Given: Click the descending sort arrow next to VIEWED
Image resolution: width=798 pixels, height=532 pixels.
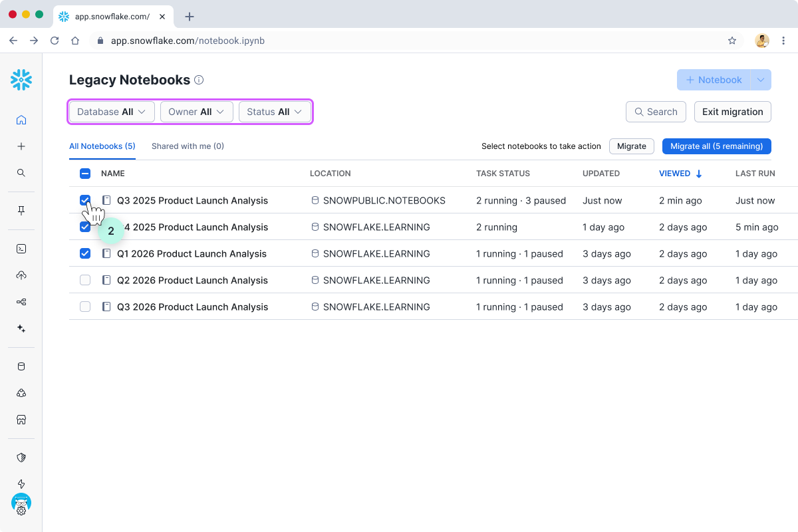Looking at the screenshot, I should (x=699, y=174).
